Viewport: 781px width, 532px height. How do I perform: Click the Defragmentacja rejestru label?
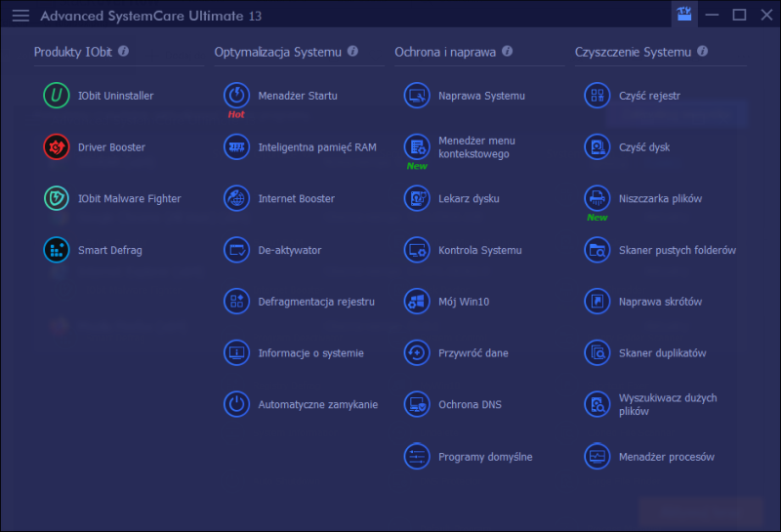(x=316, y=302)
